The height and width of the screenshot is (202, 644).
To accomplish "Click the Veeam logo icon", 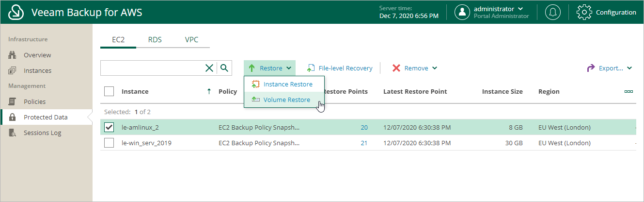I will pos(16,12).
